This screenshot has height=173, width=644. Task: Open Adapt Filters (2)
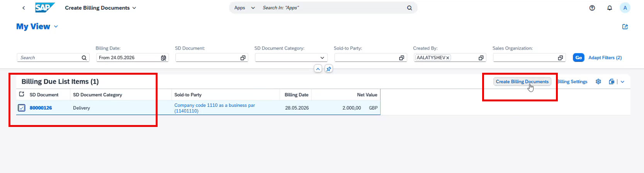[x=605, y=58]
